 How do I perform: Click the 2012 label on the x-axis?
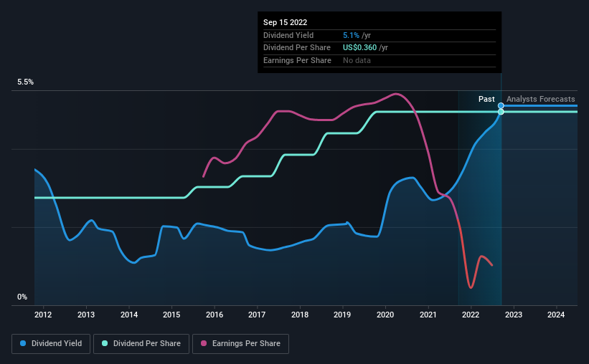43,315
